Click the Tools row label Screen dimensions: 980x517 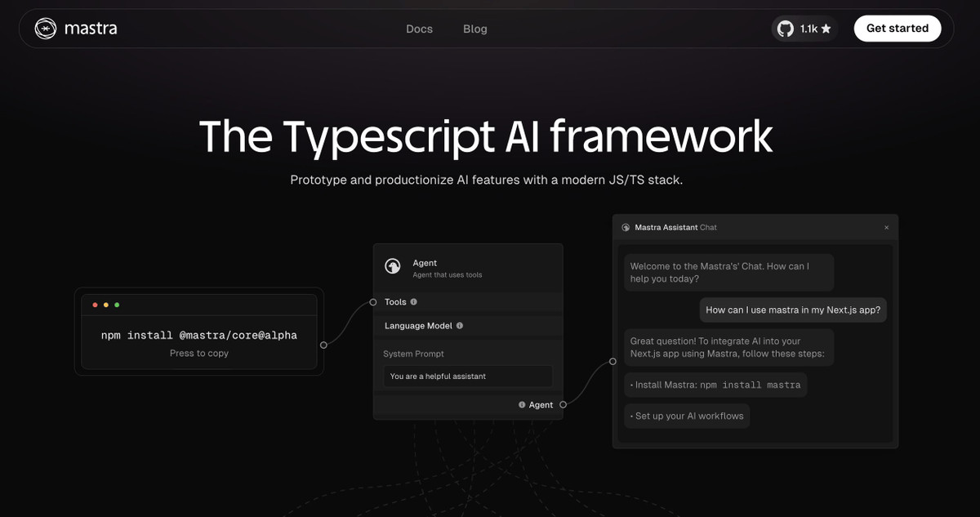pyautogui.click(x=395, y=302)
